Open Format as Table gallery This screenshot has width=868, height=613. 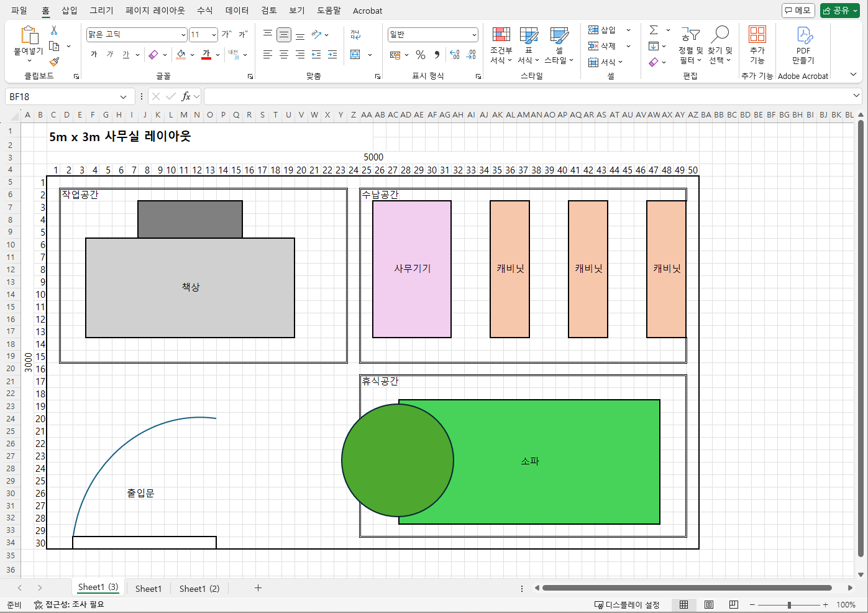point(529,45)
